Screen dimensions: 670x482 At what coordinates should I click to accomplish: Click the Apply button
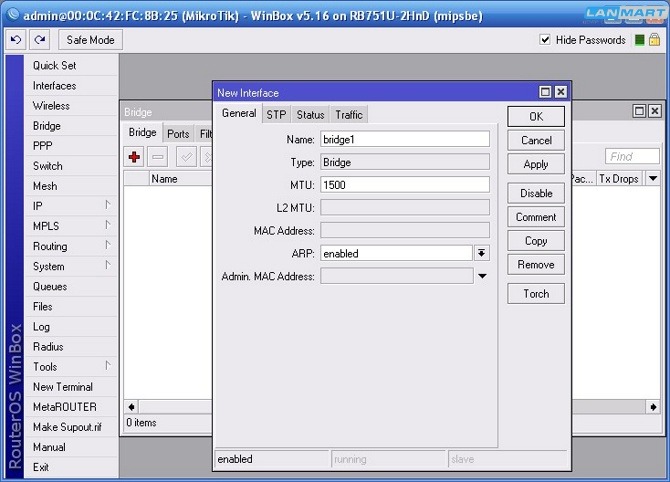536,164
